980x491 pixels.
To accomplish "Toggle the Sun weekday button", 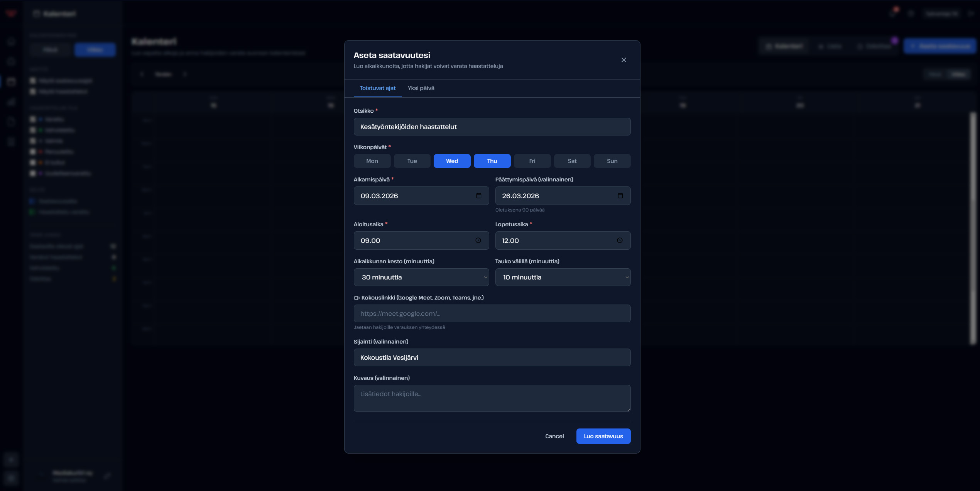I will click(x=612, y=161).
